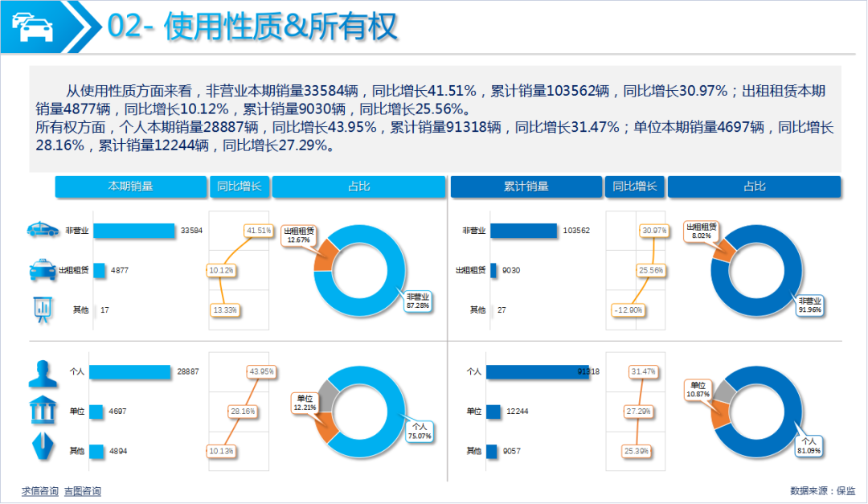Select the 累计销量 header tab

click(526, 186)
